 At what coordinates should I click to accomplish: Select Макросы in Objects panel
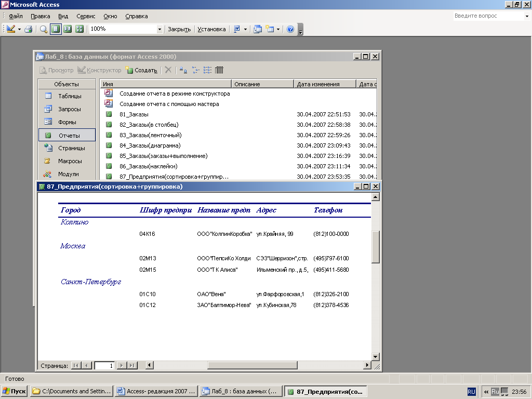tap(66, 161)
